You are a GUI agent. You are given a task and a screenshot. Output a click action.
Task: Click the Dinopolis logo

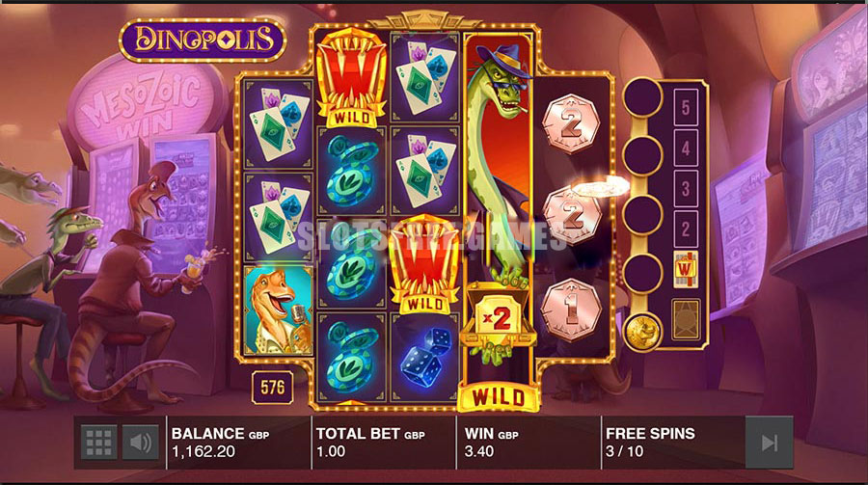click(203, 40)
